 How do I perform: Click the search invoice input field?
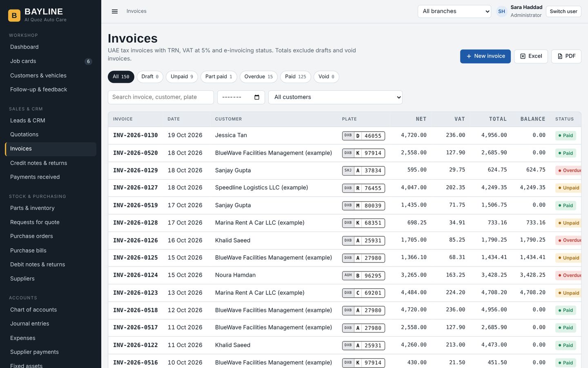[x=161, y=97]
